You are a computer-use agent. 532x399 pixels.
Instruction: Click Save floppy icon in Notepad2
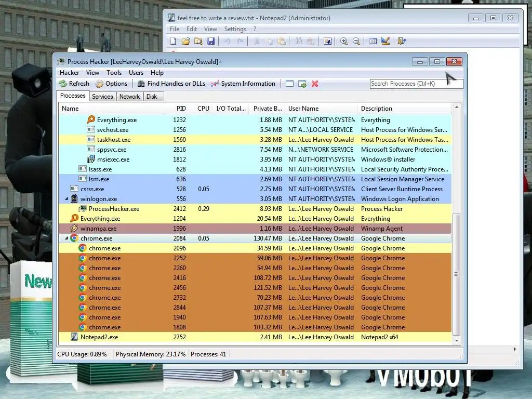[x=211, y=41]
